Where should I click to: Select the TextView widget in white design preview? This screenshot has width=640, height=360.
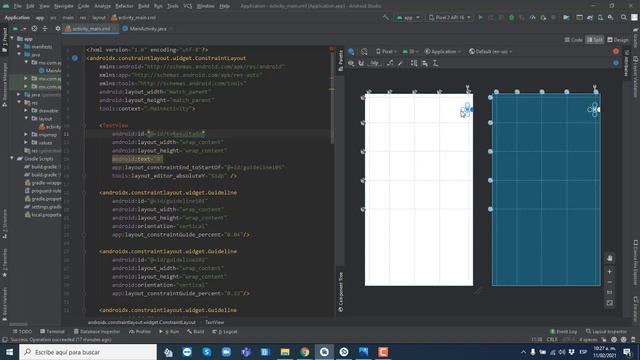tap(467, 110)
